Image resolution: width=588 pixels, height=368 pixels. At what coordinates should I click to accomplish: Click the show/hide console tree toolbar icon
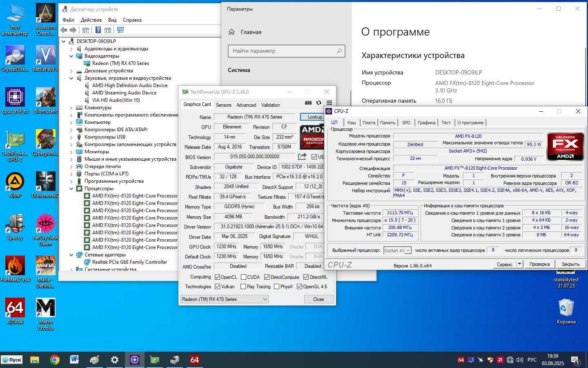(86, 30)
